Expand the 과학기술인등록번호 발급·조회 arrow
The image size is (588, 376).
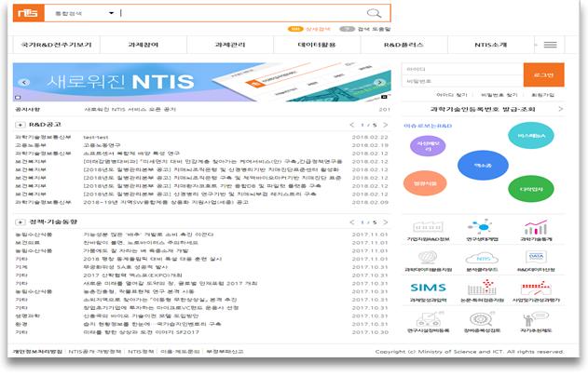(x=560, y=109)
